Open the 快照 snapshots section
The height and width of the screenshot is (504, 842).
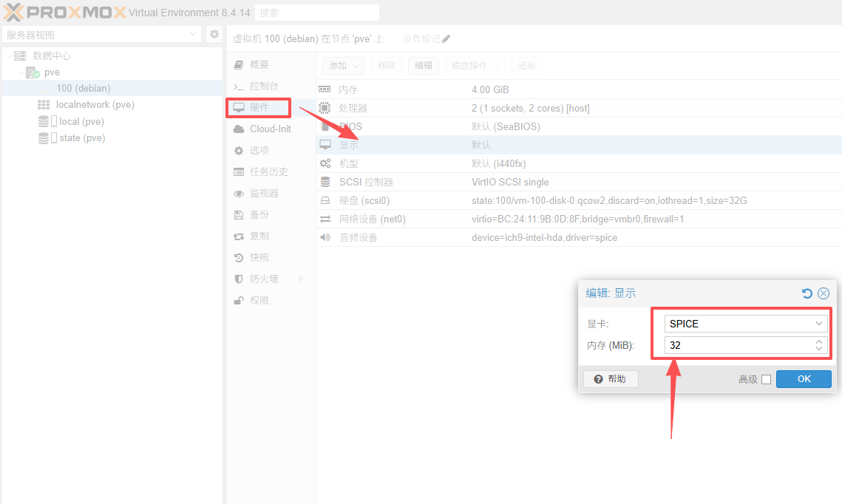pos(259,257)
